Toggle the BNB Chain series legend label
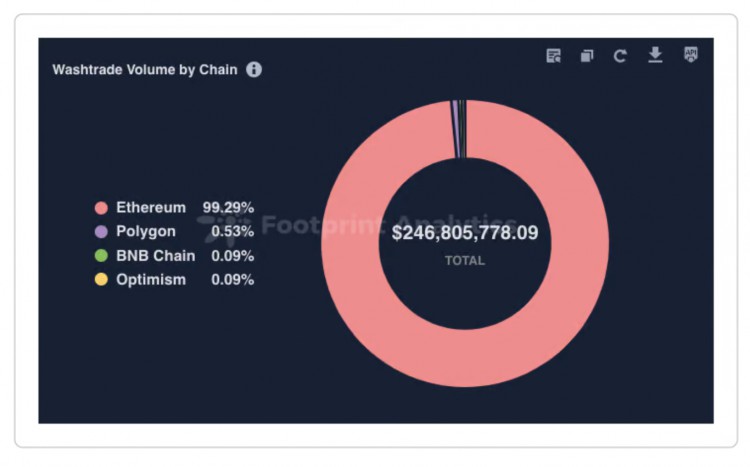Screen dimensions: 750x467 (x=155, y=256)
